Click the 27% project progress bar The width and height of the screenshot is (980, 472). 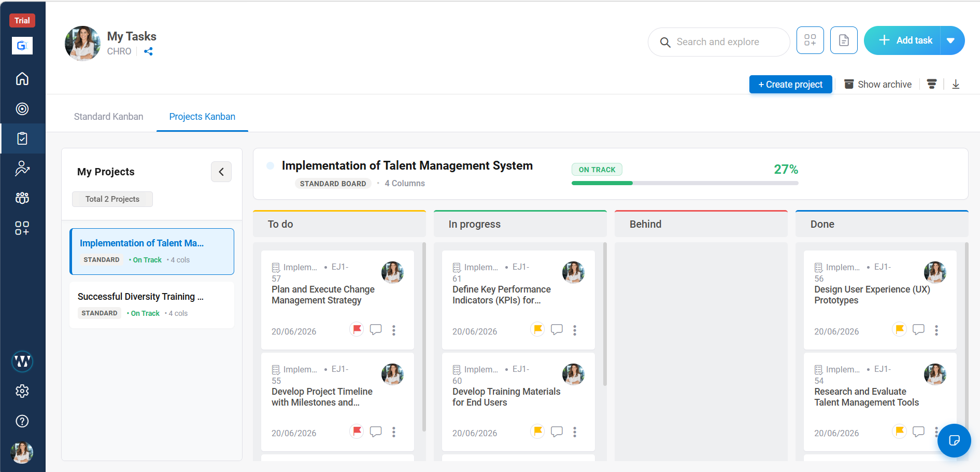pyautogui.click(x=685, y=183)
